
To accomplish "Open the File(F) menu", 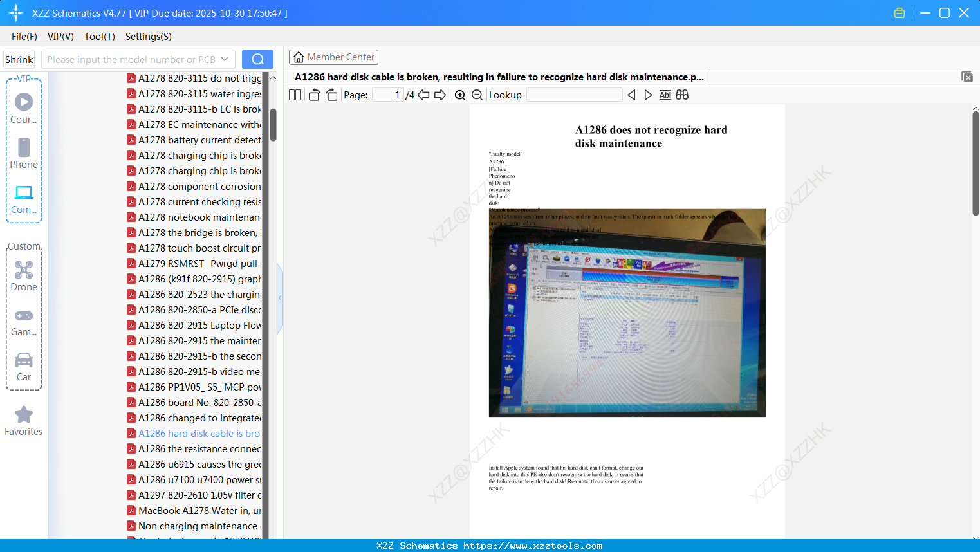I will tap(24, 37).
